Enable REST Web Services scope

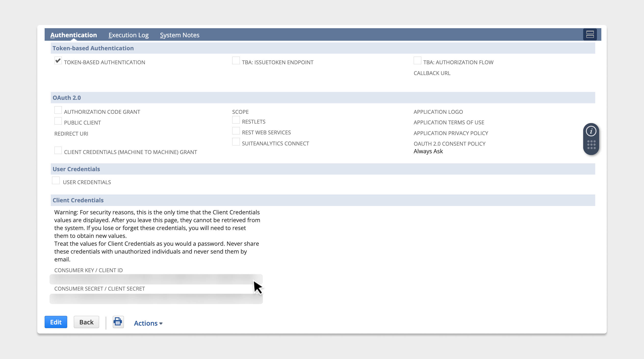coord(236,131)
